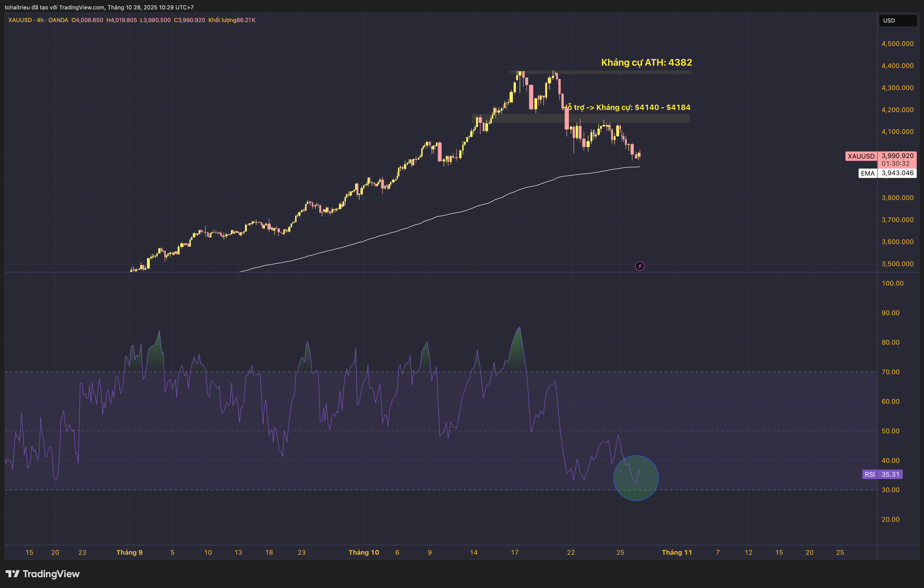
Task: Click the volume reading "Khối lượng 86.21K"
Action: click(232, 20)
